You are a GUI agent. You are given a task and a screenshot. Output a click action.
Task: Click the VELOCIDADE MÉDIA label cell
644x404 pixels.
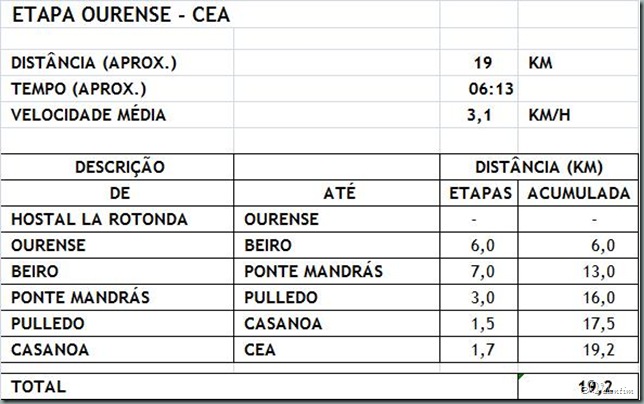[117, 115]
